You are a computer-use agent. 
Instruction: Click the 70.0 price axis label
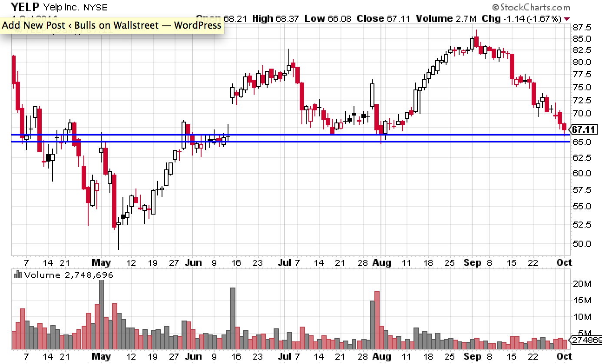point(582,114)
